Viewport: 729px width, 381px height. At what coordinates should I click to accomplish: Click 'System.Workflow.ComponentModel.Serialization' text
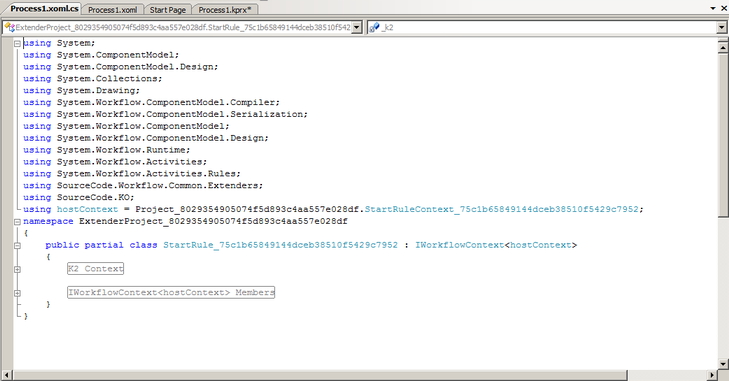click(x=180, y=114)
